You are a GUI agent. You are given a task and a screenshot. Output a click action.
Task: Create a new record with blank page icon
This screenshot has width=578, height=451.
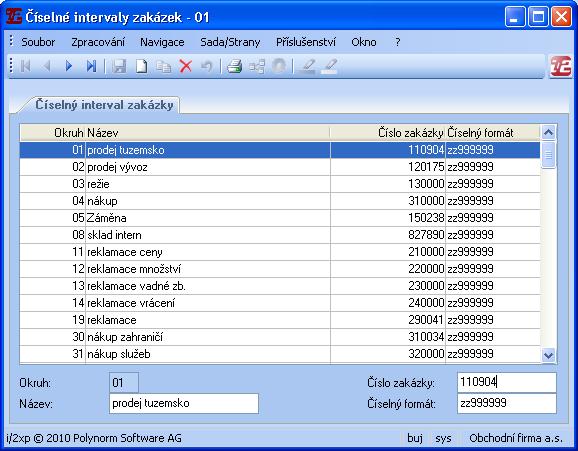click(142, 66)
